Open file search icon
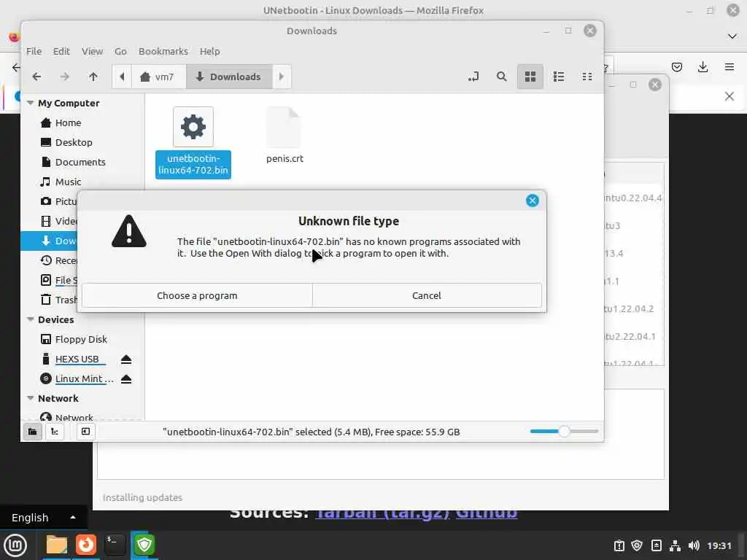This screenshot has height=560, width=747. [x=502, y=77]
